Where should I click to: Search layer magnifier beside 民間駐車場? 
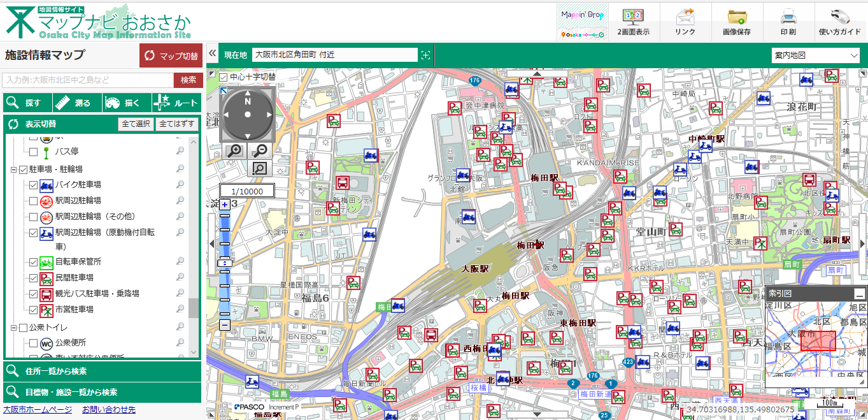[180, 277]
